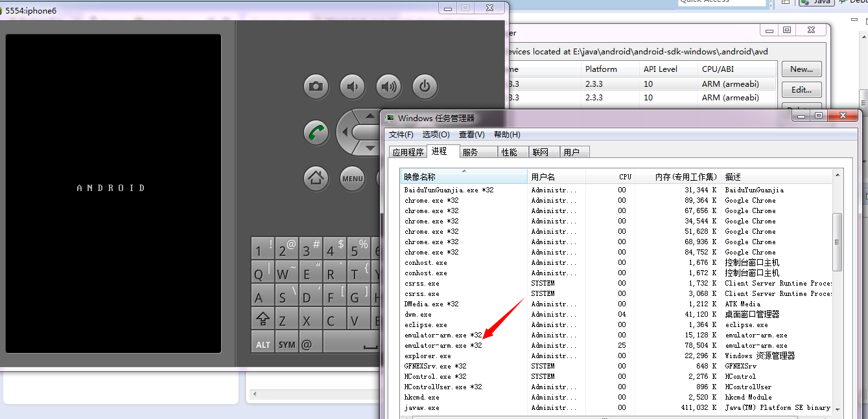Switch to the 性能 tab
The height and width of the screenshot is (419, 868).
tap(510, 152)
